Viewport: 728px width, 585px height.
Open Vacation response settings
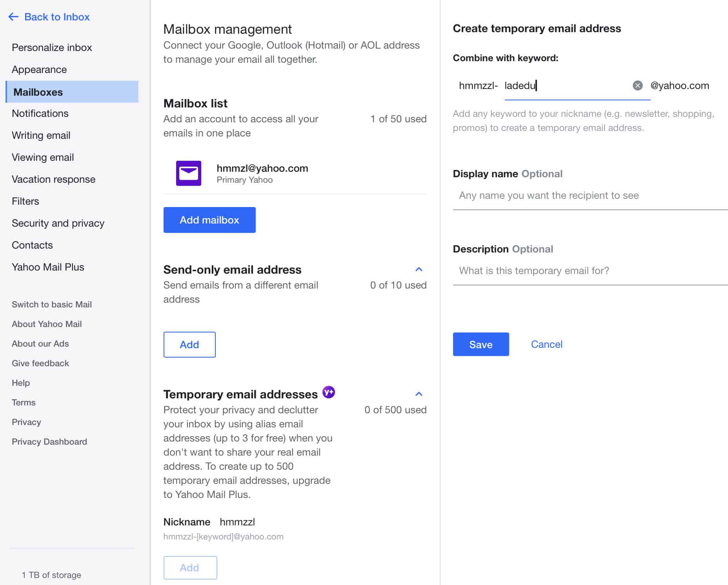click(54, 179)
